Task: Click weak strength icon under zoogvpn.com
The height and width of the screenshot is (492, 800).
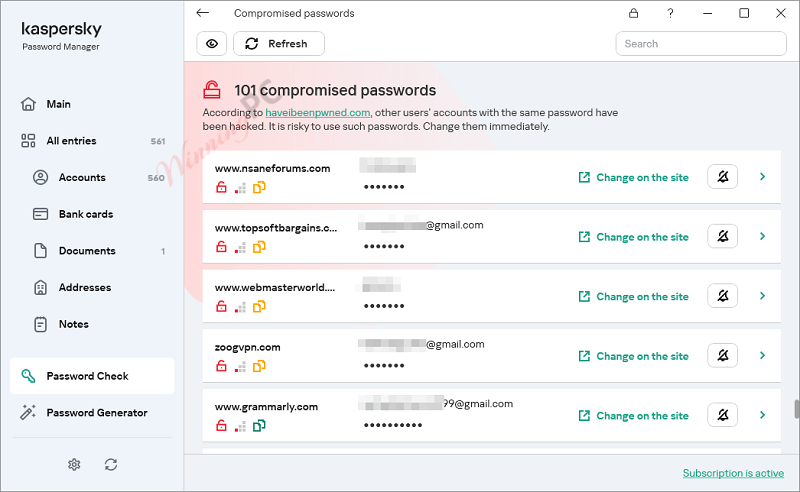Action: click(240, 367)
